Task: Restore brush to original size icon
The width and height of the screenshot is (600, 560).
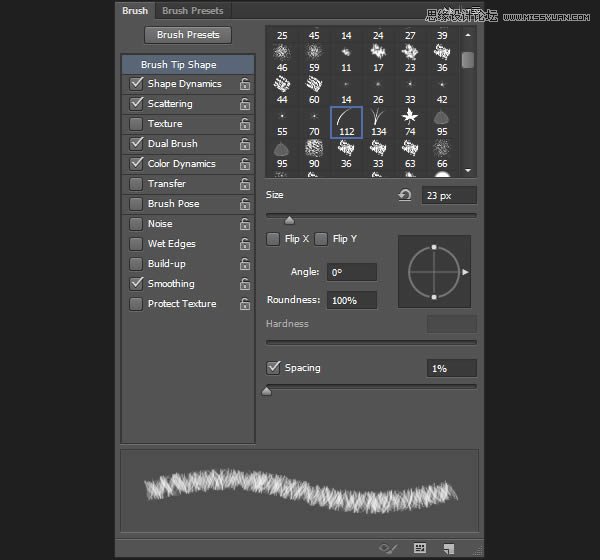Action: pyautogui.click(x=404, y=195)
